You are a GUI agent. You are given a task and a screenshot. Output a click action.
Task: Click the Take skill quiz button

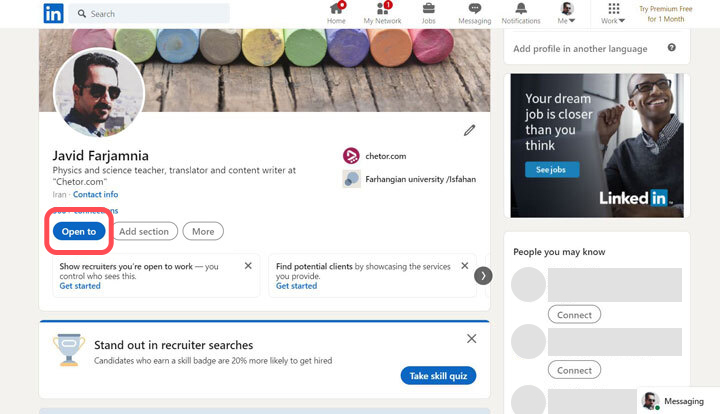439,376
